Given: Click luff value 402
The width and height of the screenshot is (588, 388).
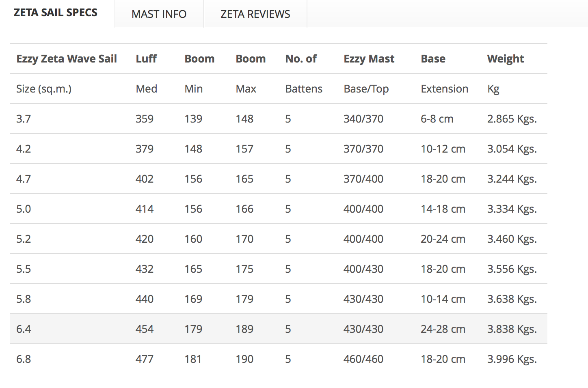Looking at the screenshot, I should pos(145,179).
